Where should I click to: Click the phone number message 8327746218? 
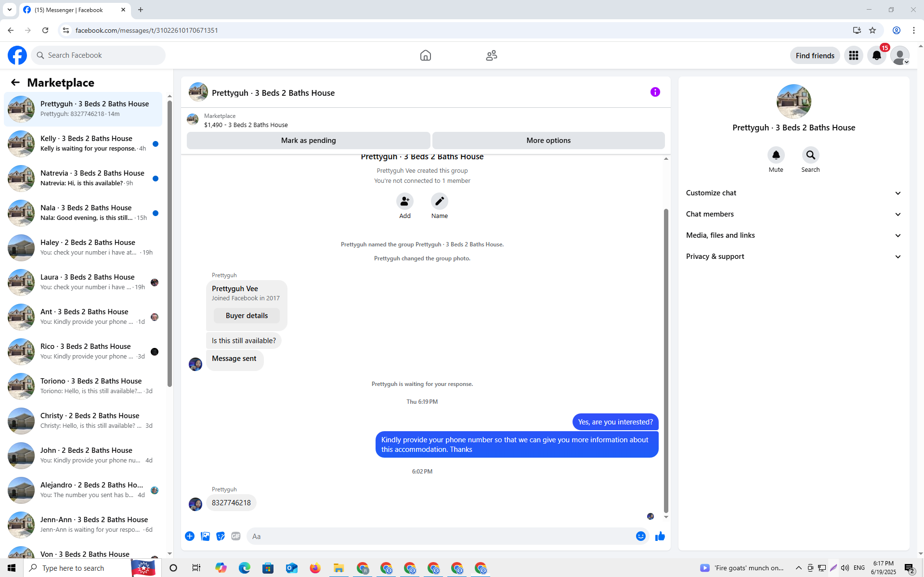pos(231,503)
